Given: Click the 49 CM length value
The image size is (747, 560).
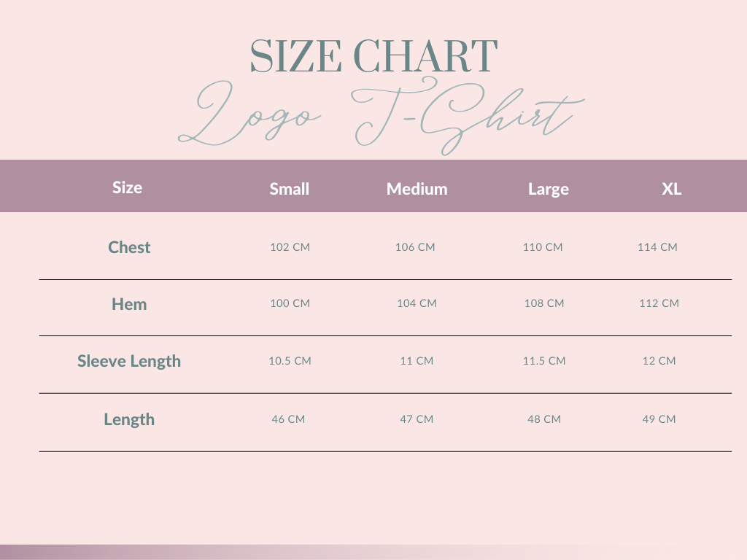Looking at the screenshot, I should pyautogui.click(x=659, y=419).
